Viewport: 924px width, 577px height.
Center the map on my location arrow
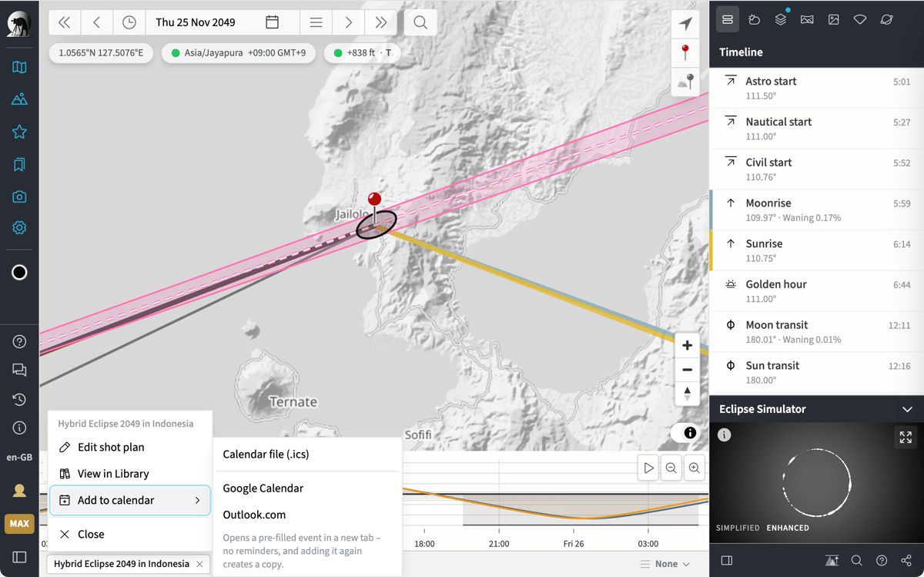point(685,24)
